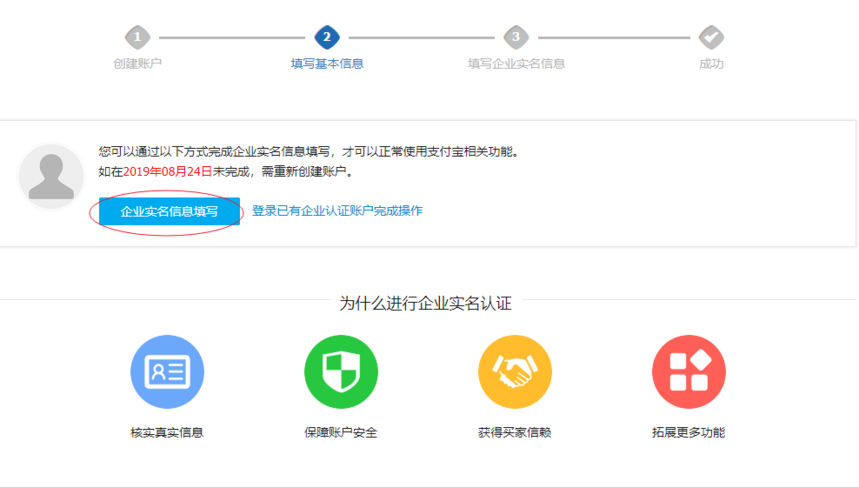Click the green shield security icon
Viewport: 859px width, 488px height.
pos(341,372)
